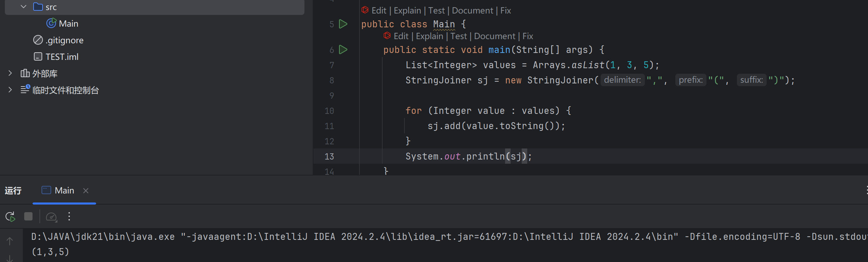The width and height of the screenshot is (868, 262).
Task: Click the suffix: parameter hint
Action: (751, 80)
